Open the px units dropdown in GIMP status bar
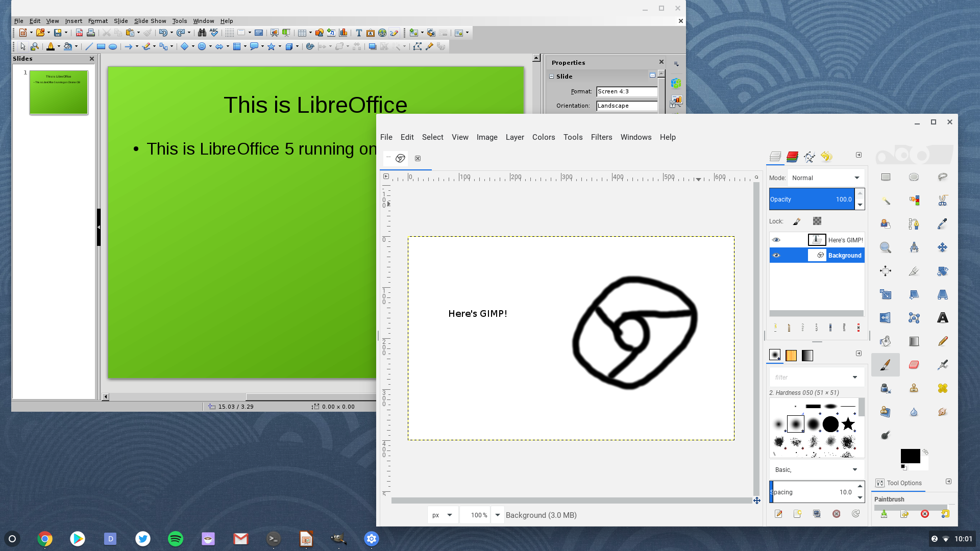Viewport: 980px width, 551px height. (x=442, y=515)
